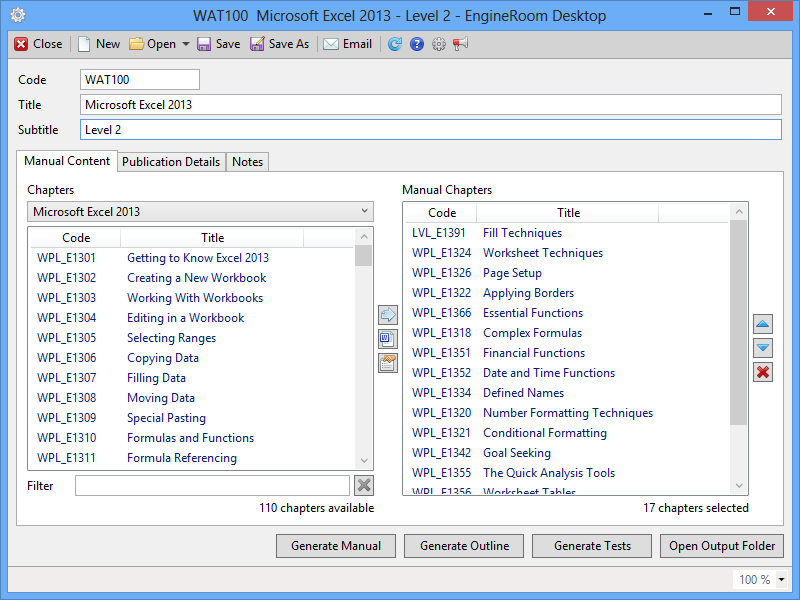
Task: Open help with question mark icon
Action: [416, 44]
